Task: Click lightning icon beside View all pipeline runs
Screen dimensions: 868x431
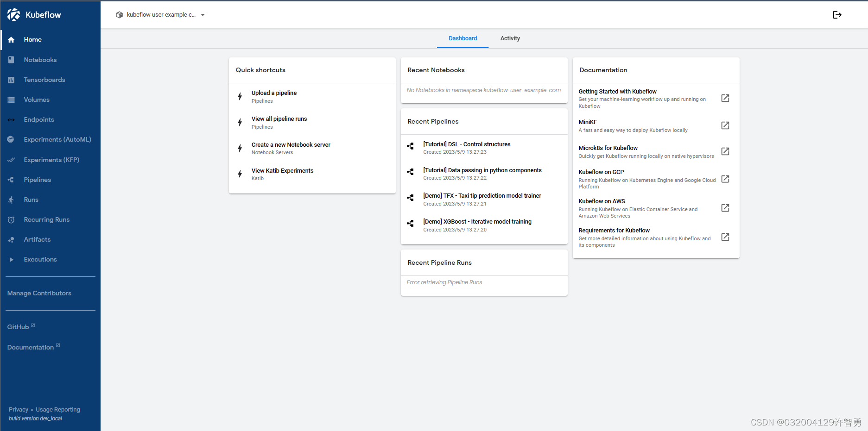Action: tap(240, 122)
